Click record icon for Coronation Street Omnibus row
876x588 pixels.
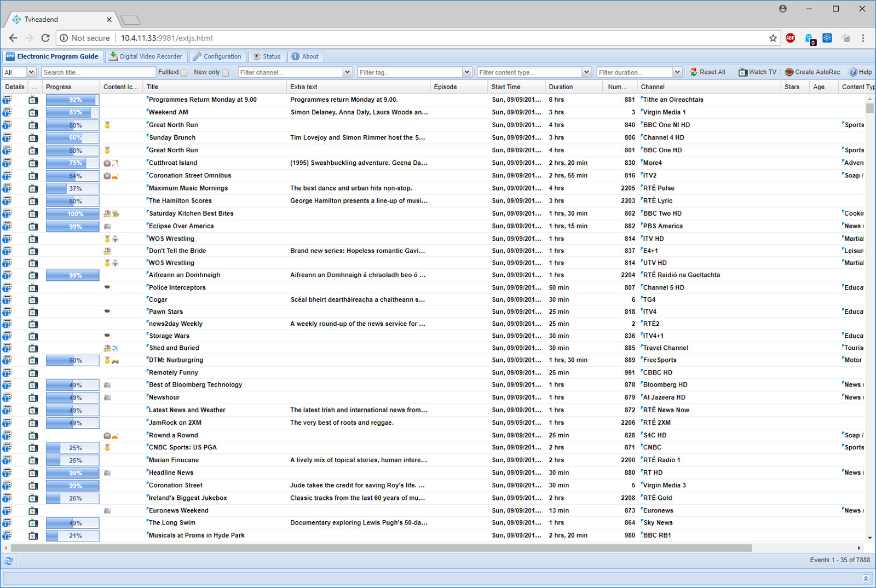coord(33,176)
